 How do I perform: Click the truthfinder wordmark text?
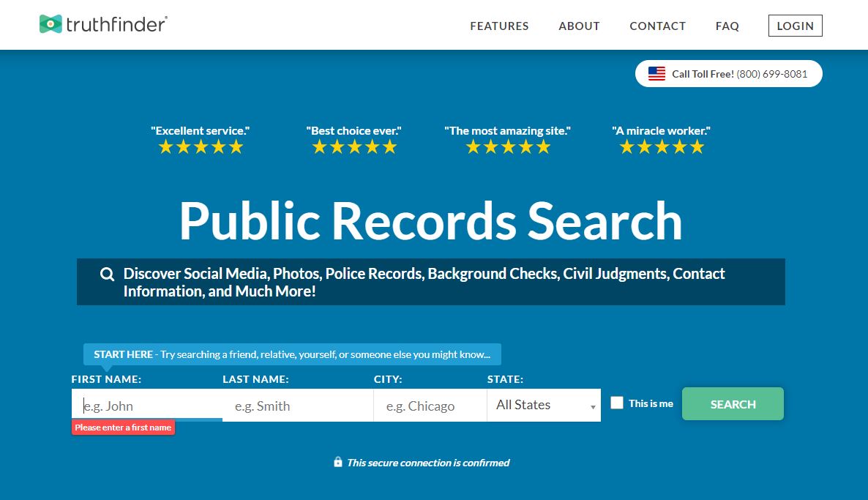[116, 24]
